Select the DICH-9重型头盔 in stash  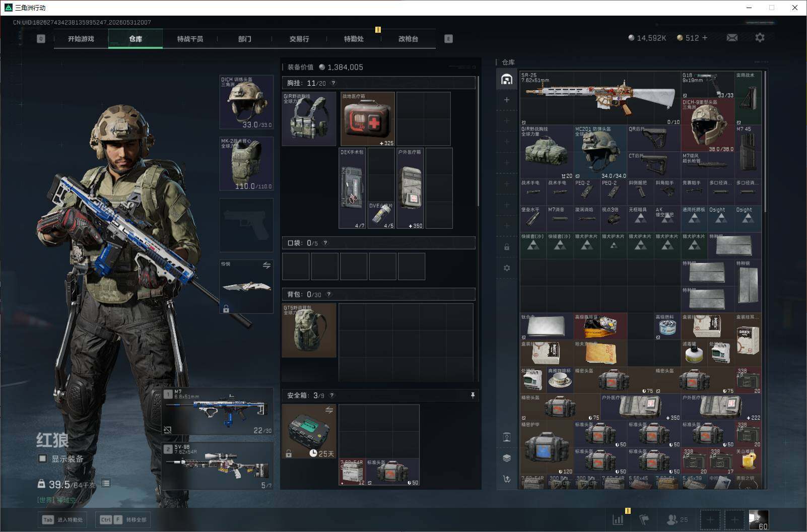(x=708, y=125)
